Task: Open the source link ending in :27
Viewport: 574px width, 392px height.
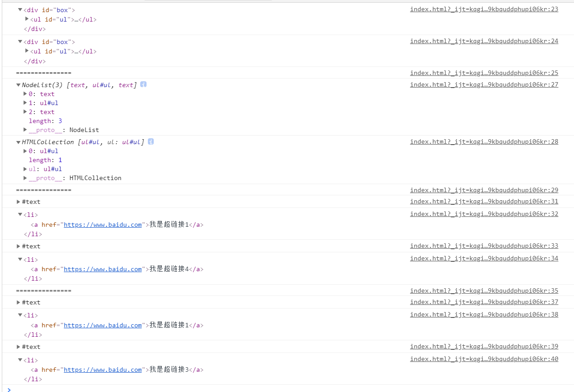Action: click(x=484, y=84)
